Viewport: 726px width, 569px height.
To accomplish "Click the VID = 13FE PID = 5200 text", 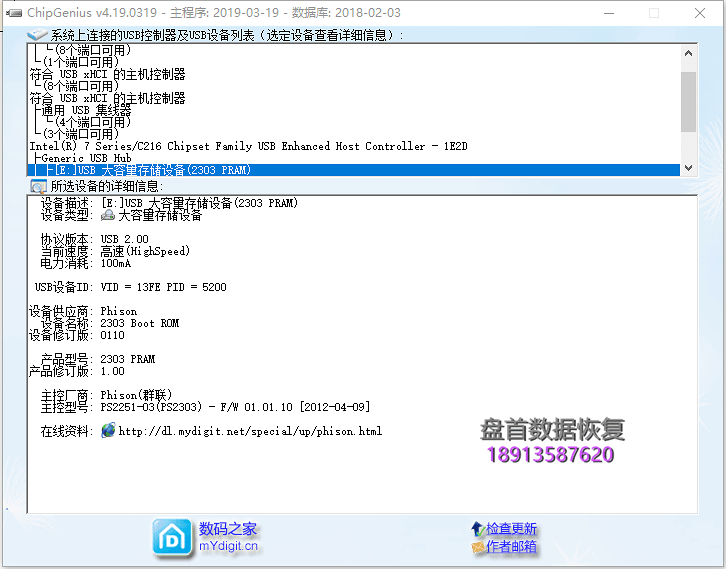I will tap(163, 287).
